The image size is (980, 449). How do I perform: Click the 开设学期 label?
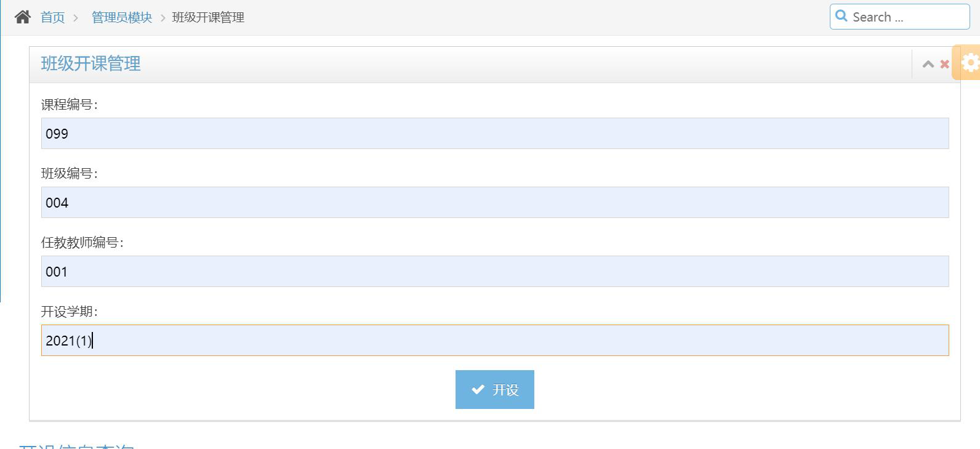coord(69,312)
